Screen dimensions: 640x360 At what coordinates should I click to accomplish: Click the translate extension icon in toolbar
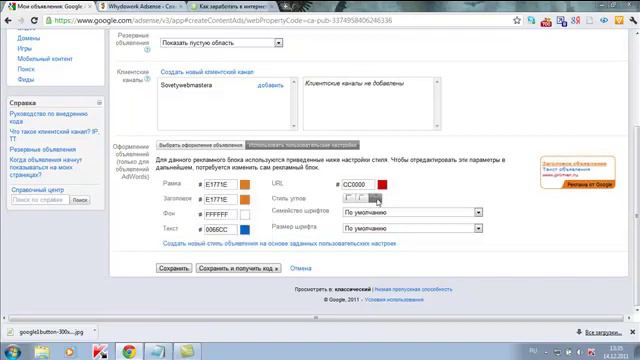coord(562,20)
